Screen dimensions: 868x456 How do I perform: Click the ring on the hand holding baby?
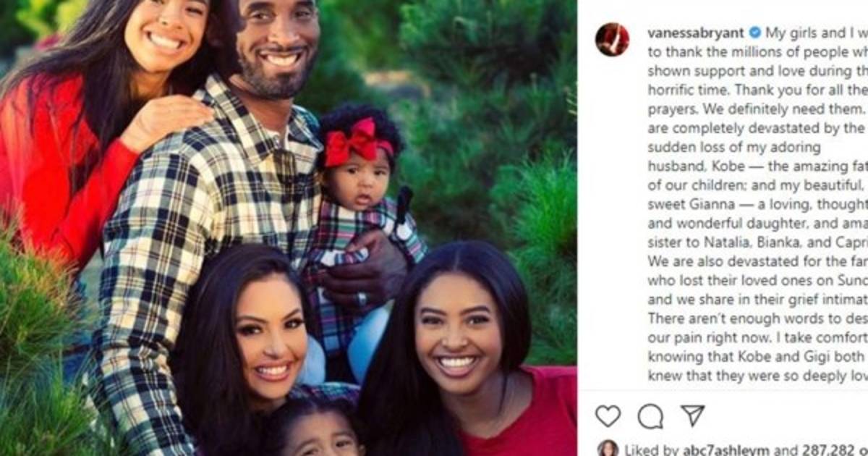[x=362, y=298]
